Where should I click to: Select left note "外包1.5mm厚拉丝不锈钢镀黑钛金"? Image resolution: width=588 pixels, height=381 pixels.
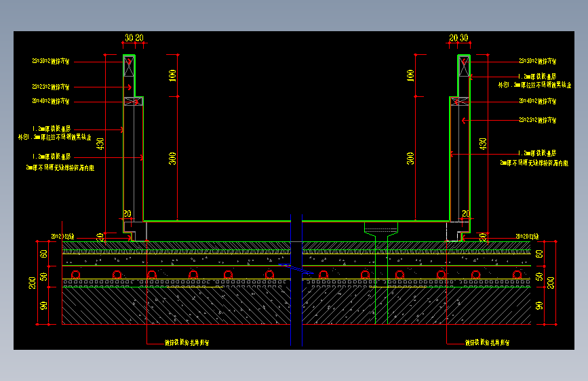pyautogui.click(x=55, y=137)
